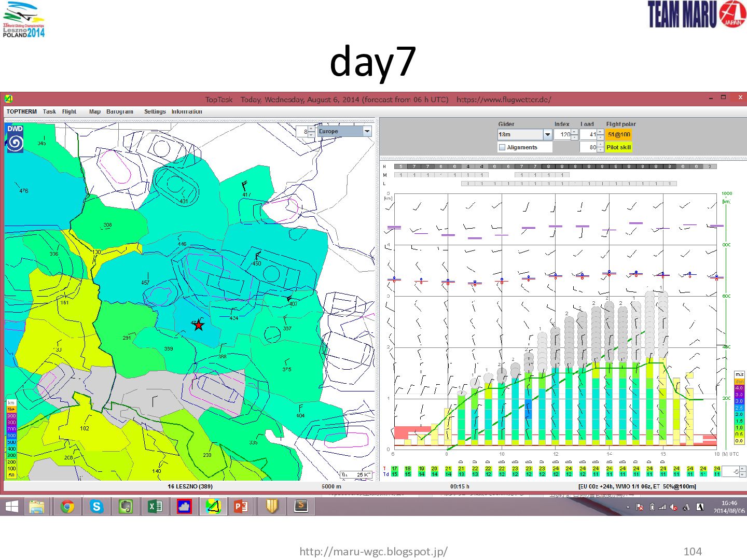Screen dimensions: 747x560
Task: Launch Google Chrome from the taskbar
Action: pyautogui.click(x=67, y=506)
